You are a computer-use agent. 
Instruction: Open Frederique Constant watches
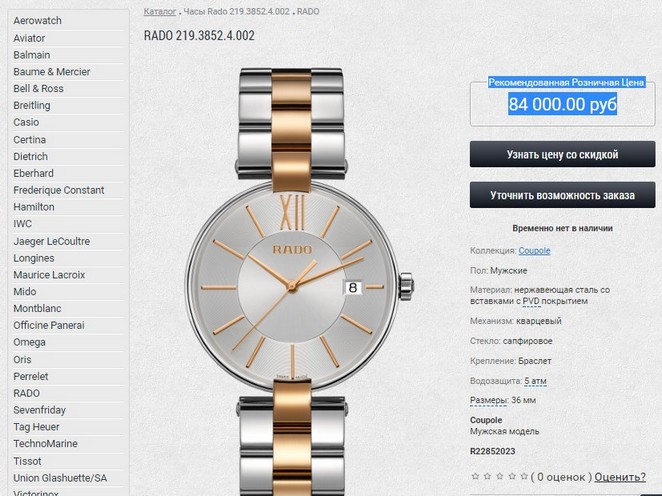pos(59,190)
